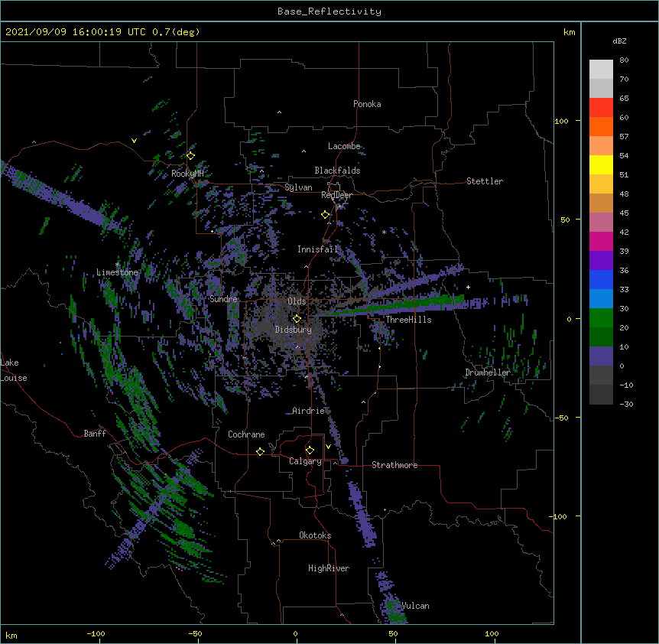Click the Strathmore town label
This screenshot has height=644, width=659.
point(394,465)
